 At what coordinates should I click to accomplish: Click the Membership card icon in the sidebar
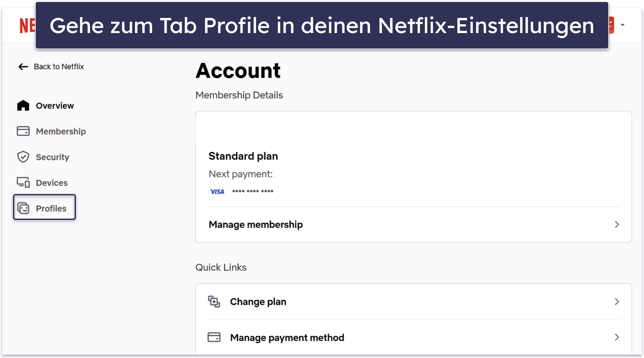pyautogui.click(x=23, y=131)
